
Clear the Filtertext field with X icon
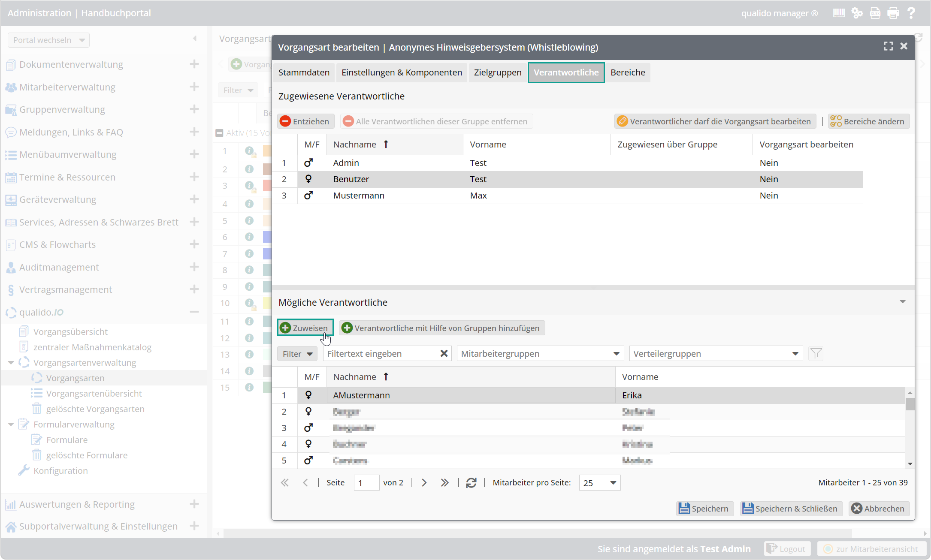[444, 353]
